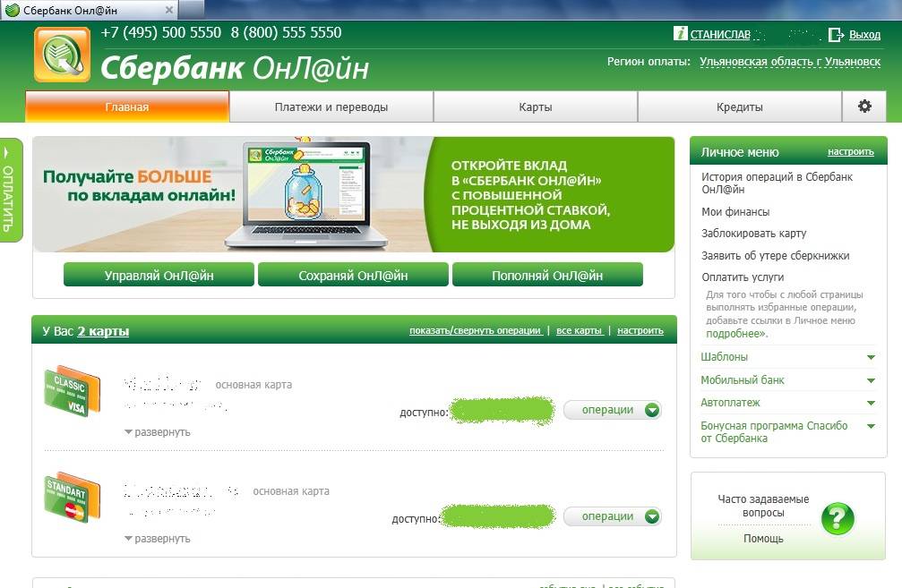Image resolution: width=902 pixels, height=588 pixels.
Task: Click the user info icon beside СТАНИСЛАВ
Action: pos(680,34)
